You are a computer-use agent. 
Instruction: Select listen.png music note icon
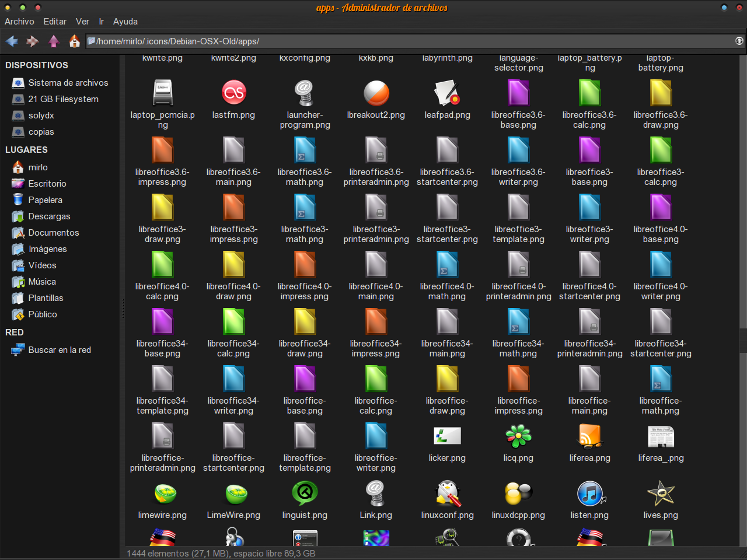pyautogui.click(x=591, y=493)
